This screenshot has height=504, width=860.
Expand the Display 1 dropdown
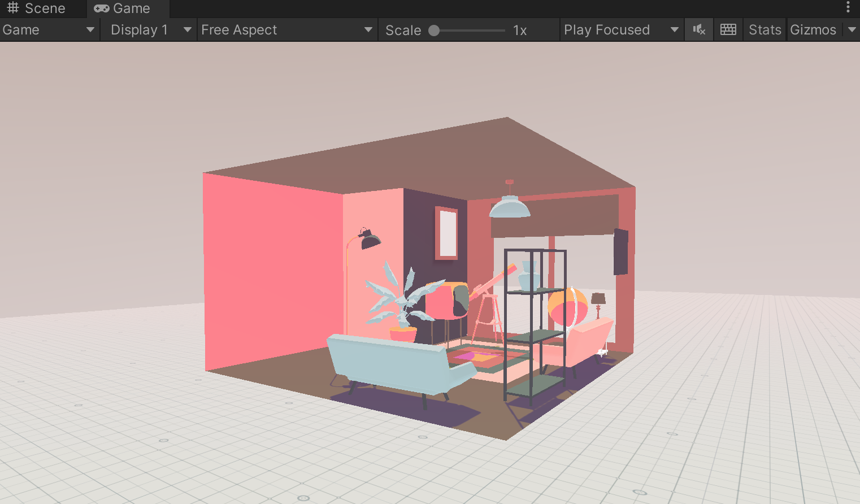point(150,30)
